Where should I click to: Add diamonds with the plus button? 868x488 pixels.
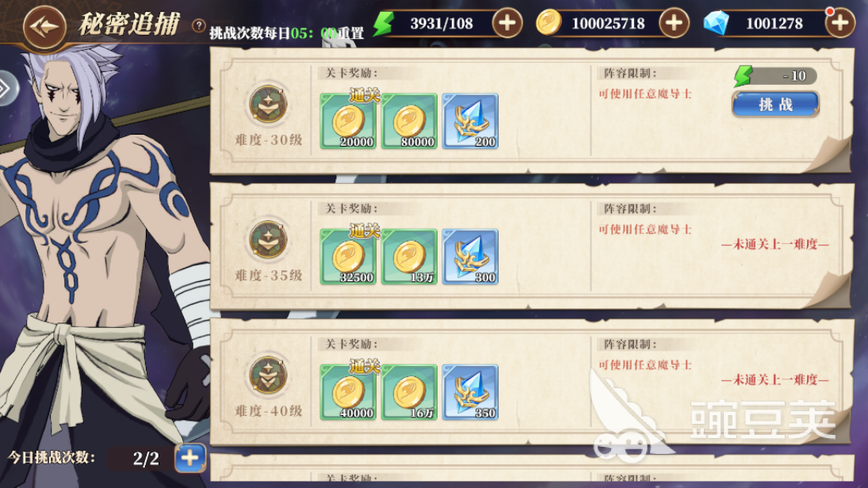tap(839, 23)
